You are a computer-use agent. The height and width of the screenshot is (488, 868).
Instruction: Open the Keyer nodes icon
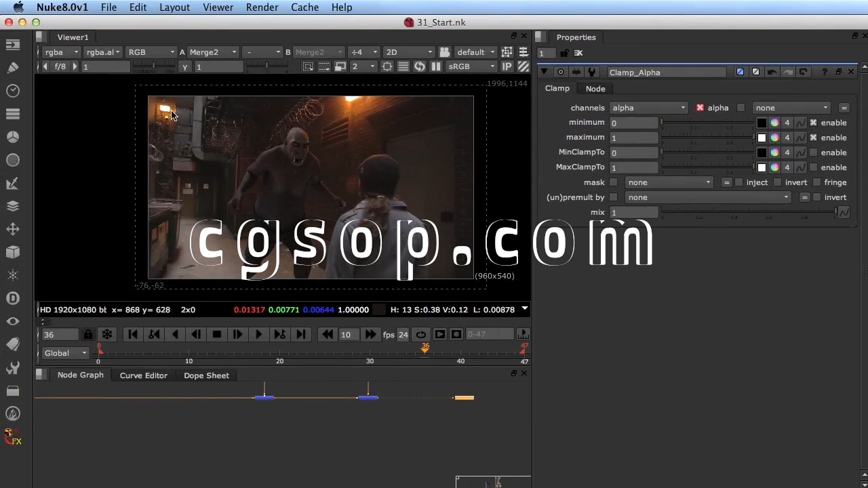pos(13,183)
